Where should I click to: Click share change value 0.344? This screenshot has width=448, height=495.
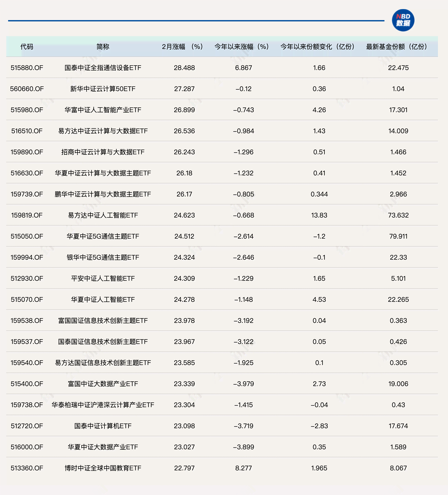pyautogui.click(x=319, y=194)
